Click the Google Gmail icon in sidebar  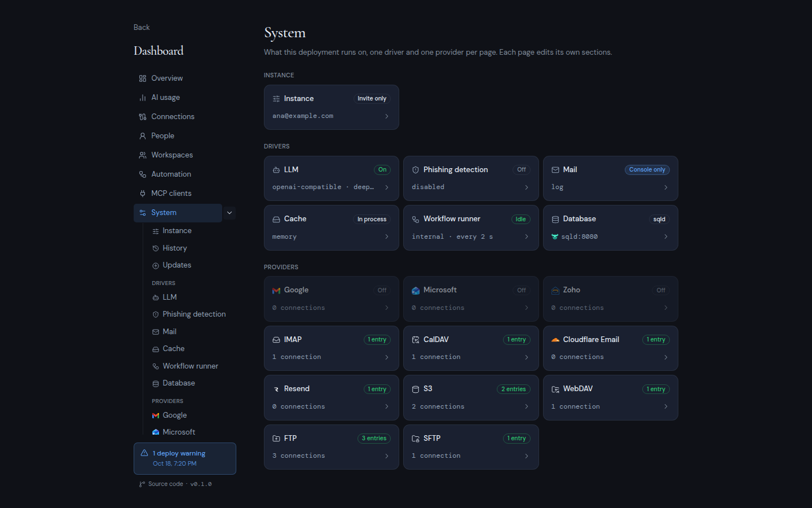(x=156, y=415)
